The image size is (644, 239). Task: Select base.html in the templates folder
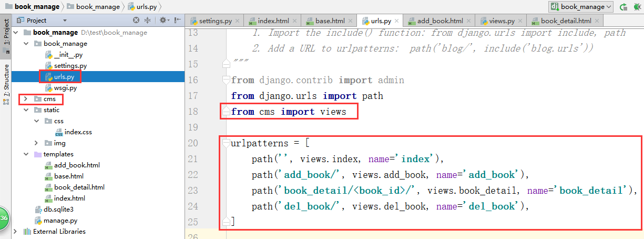point(64,176)
